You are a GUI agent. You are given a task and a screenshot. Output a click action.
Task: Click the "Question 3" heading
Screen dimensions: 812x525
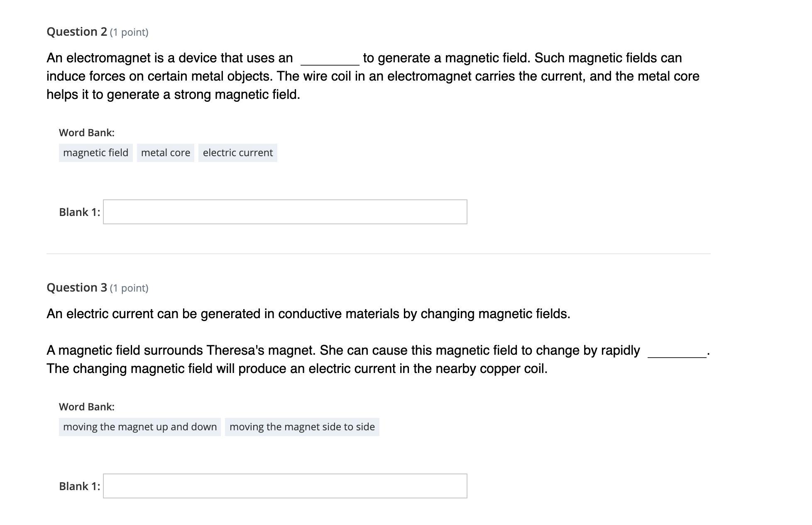pyautogui.click(x=77, y=287)
